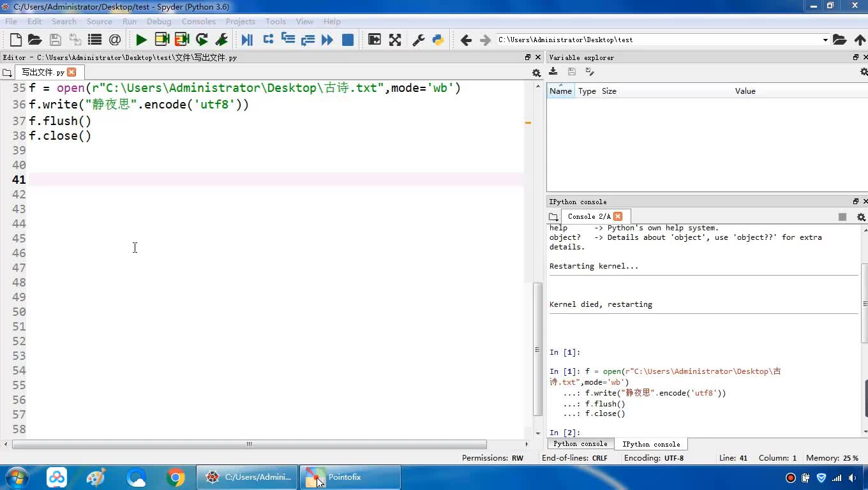Stop debugging with the blue square icon

[x=348, y=40]
